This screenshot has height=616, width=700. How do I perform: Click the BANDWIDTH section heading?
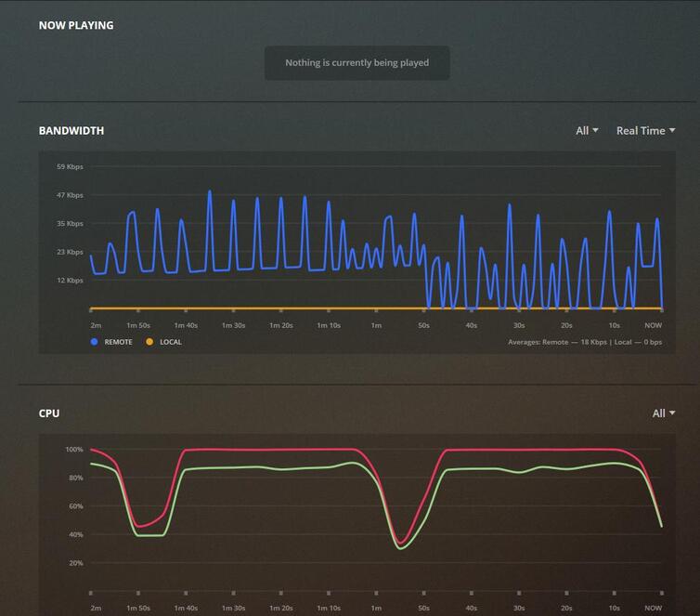click(x=71, y=131)
